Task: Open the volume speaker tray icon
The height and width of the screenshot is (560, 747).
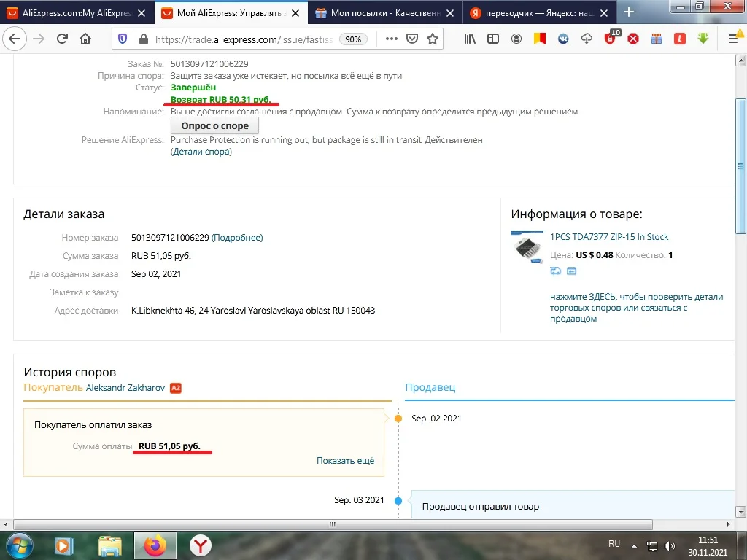Action: coord(670,546)
